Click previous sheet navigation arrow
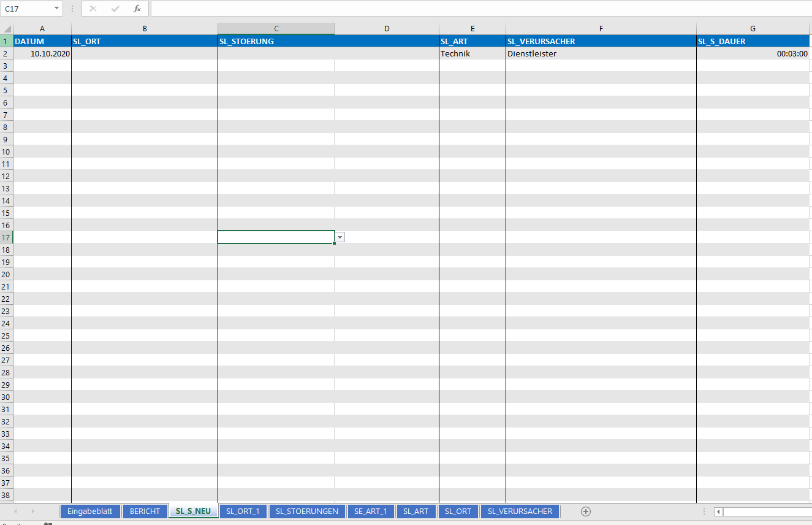812x525 pixels. tap(15, 512)
